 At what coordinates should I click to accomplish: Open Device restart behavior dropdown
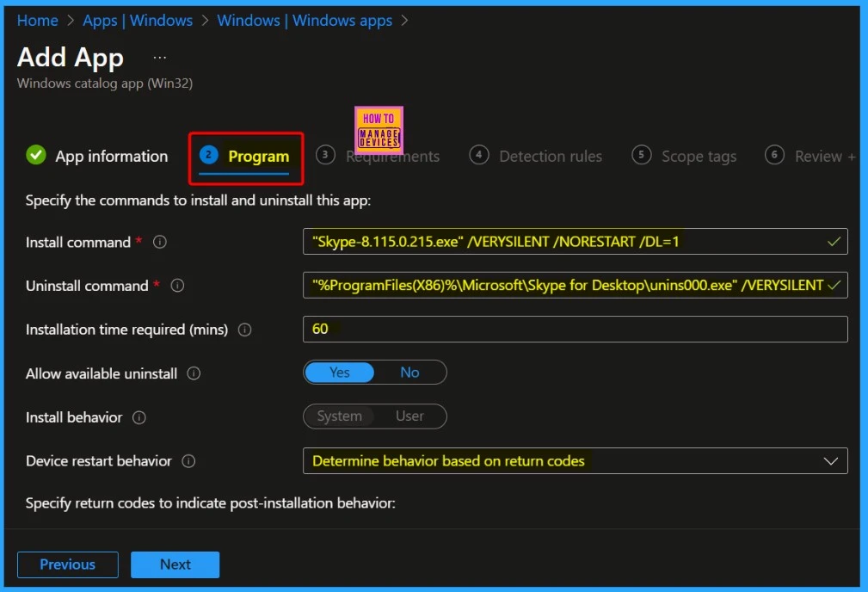[x=576, y=460]
